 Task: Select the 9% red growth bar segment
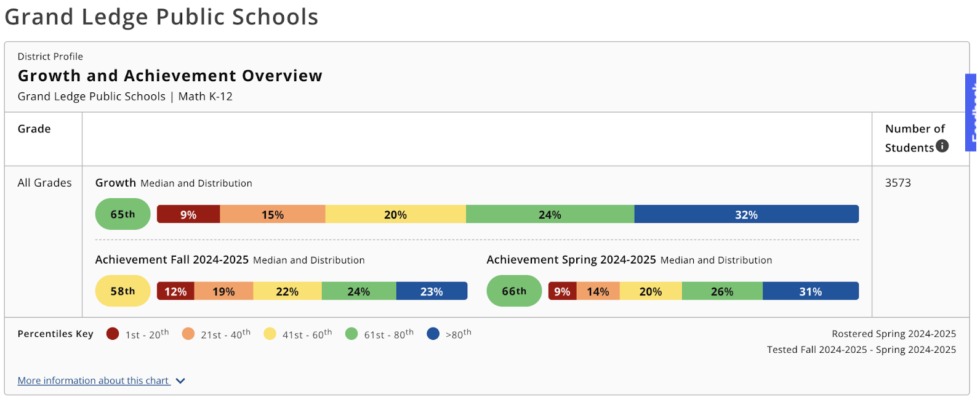tap(188, 214)
